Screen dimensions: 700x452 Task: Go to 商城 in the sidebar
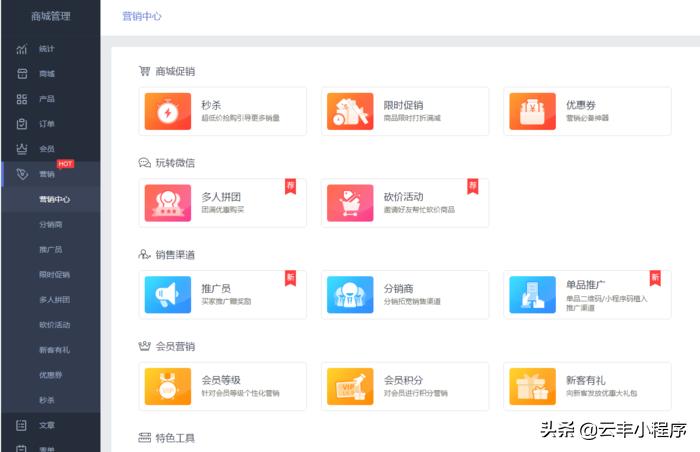(46, 74)
